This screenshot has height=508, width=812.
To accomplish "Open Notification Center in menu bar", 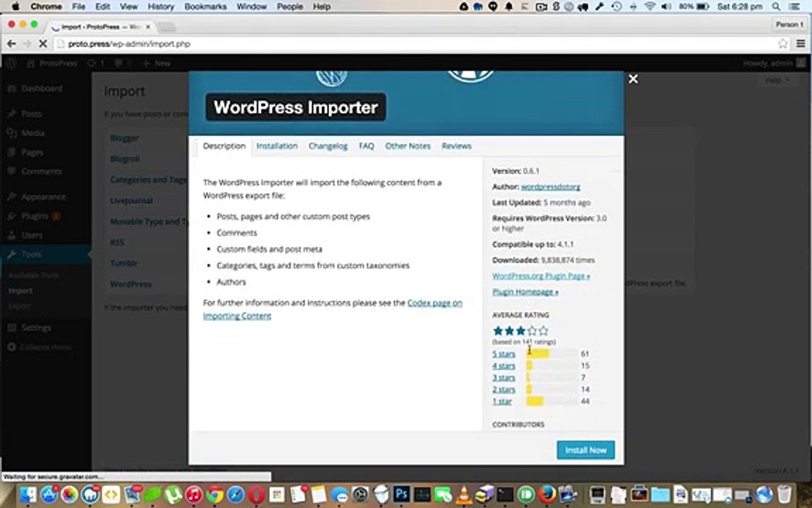I will point(794,7).
